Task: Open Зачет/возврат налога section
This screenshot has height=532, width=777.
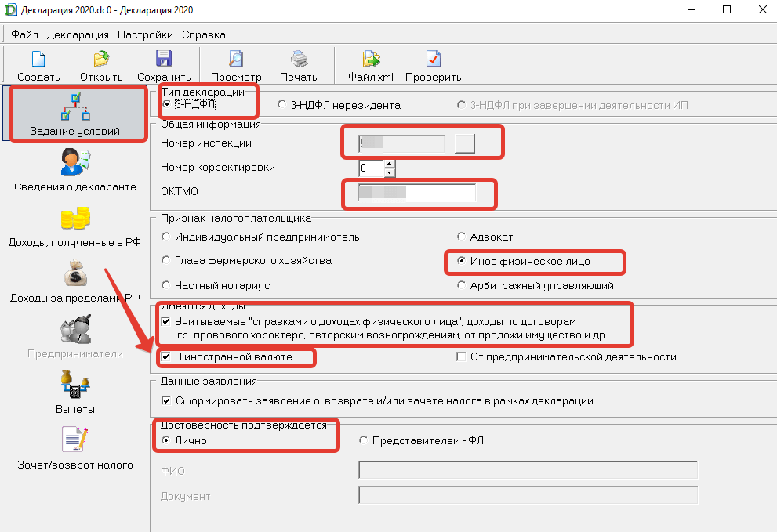Action: 74,448
